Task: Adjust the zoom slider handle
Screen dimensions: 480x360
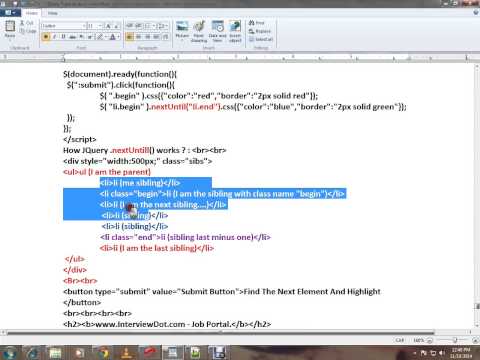Action: [454, 340]
